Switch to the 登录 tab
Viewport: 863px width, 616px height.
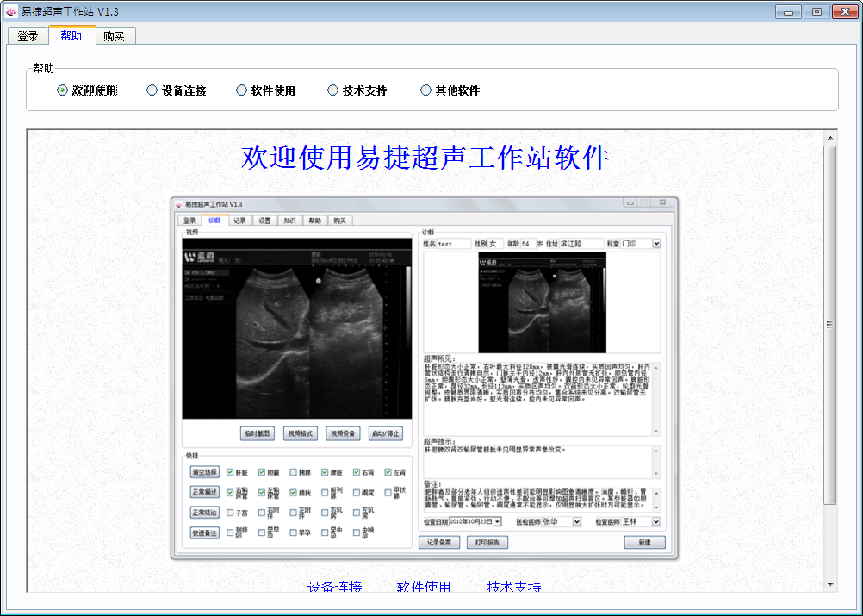[x=28, y=36]
